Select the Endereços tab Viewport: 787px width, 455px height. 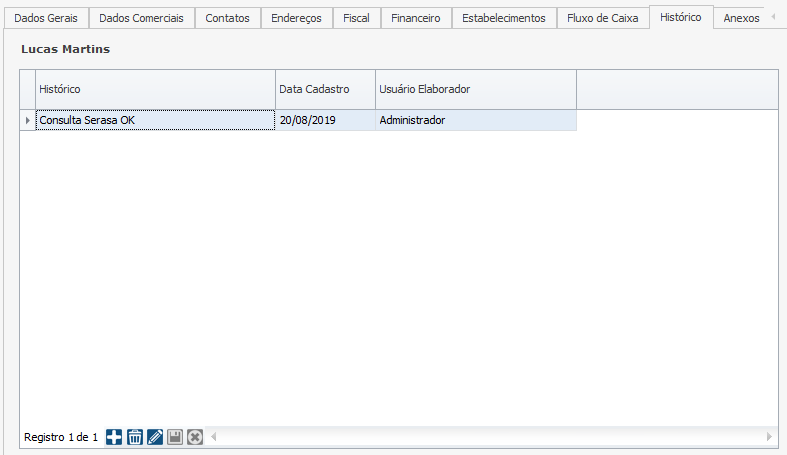click(296, 18)
